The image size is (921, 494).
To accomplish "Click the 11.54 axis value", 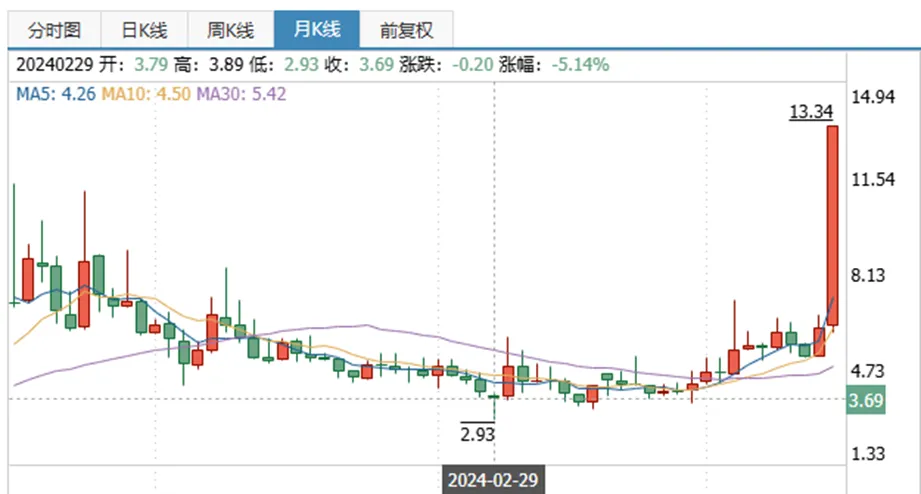I will coord(873,180).
